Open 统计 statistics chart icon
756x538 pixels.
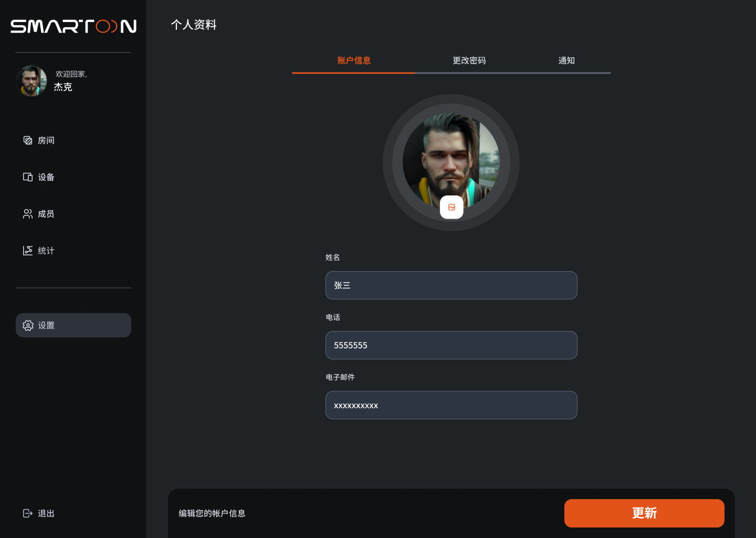click(x=28, y=251)
